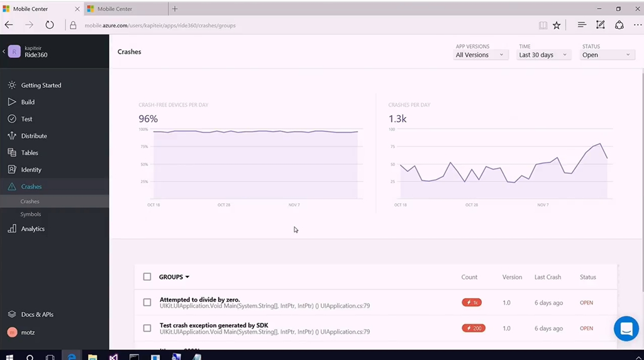The image size is (644, 360).
Task: Go to the Test section
Action: click(26, 119)
